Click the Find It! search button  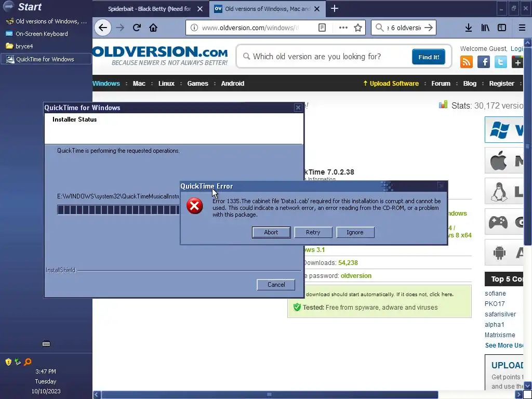[428, 57]
